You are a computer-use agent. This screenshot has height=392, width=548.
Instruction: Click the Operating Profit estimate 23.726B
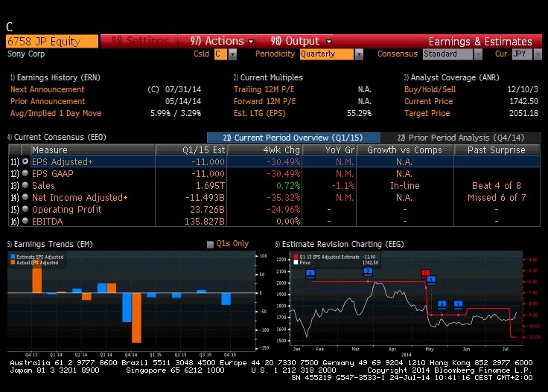207,209
